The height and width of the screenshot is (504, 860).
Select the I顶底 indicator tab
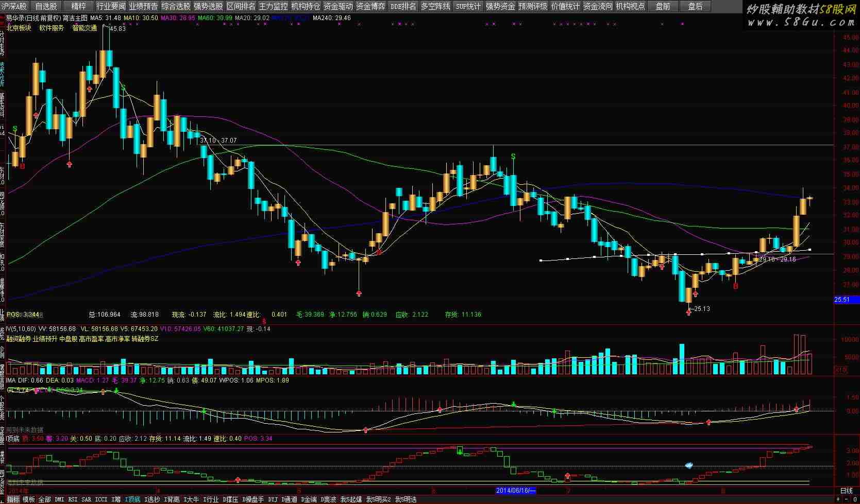pyautogui.click(x=132, y=499)
